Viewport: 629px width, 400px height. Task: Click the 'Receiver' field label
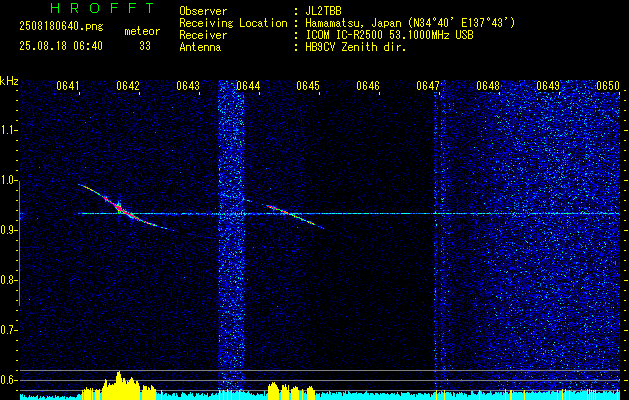(203, 35)
